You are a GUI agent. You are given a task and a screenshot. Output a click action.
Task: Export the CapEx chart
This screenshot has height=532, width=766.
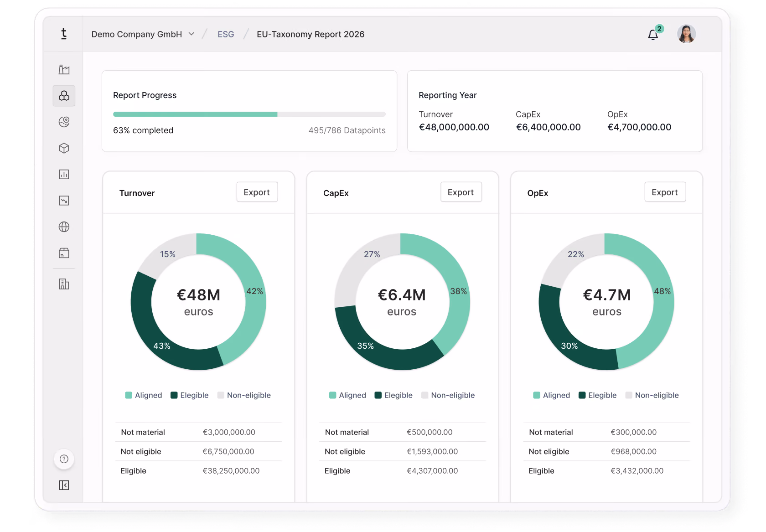pos(461,192)
